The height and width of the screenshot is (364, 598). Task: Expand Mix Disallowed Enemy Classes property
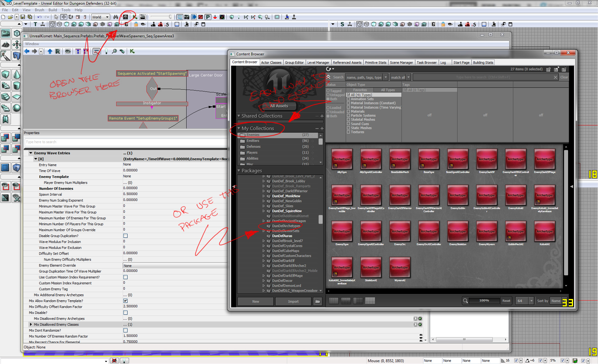tap(31, 324)
